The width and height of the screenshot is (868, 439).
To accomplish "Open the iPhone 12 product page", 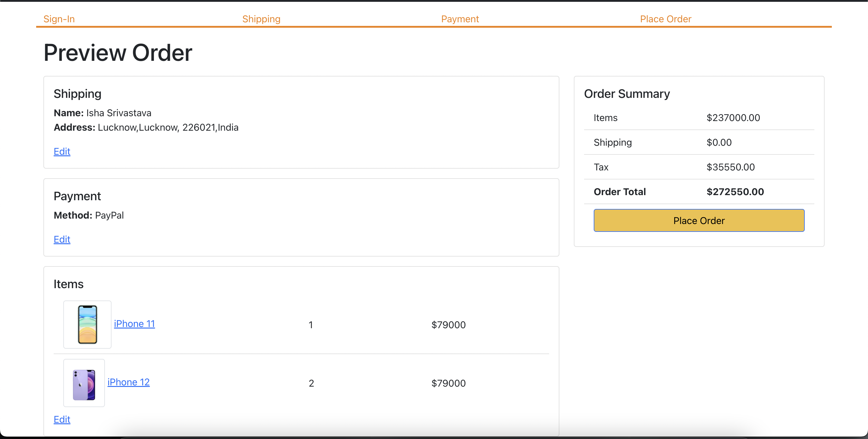I will (x=128, y=382).
